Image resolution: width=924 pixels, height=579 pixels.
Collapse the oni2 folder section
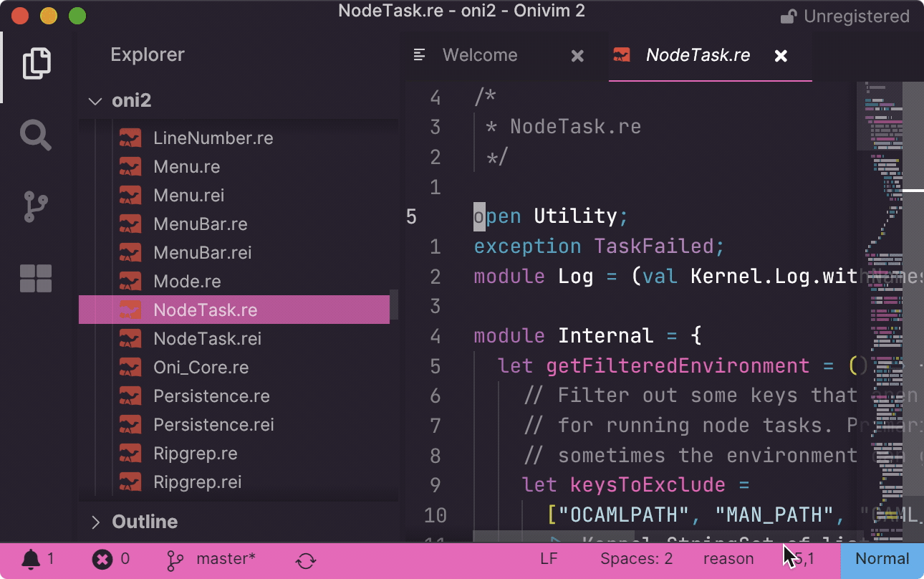click(95, 101)
